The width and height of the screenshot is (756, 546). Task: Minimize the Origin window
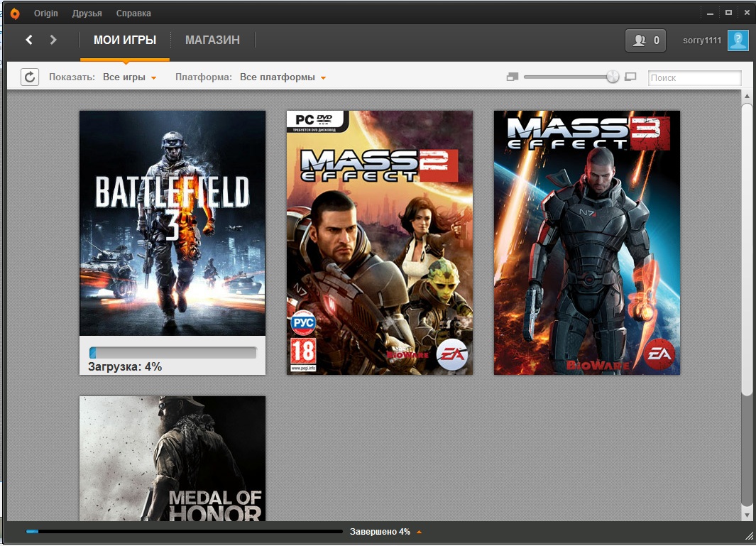click(710, 13)
